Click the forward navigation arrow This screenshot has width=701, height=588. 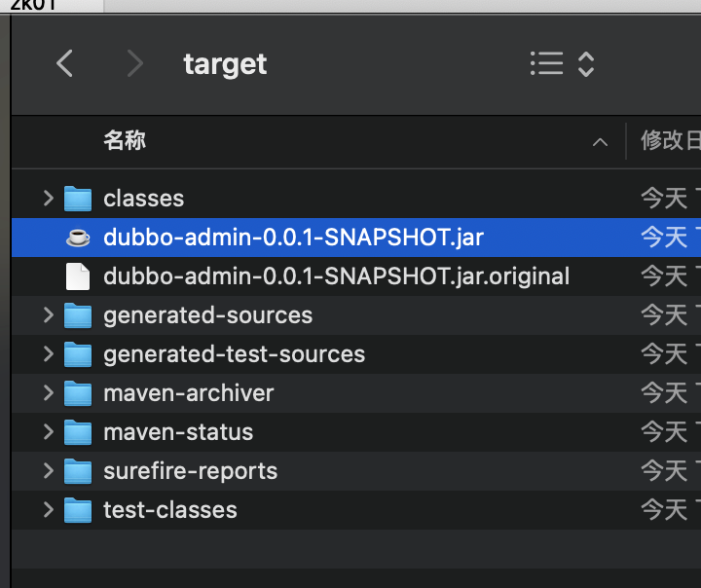(134, 64)
